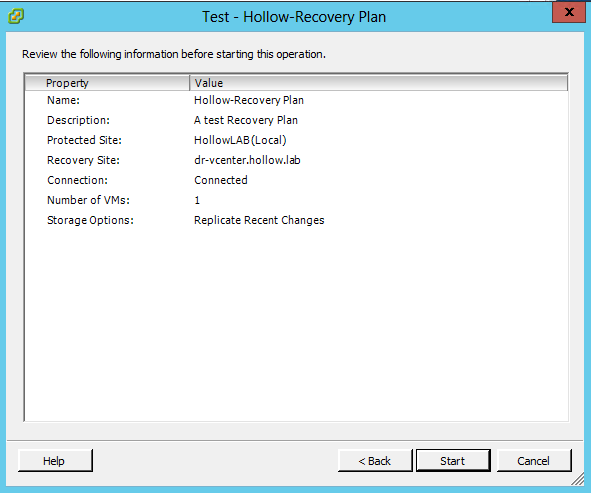Select the 'dr-vcenter.hollow.lab' value
Viewport: 591px width, 493px height.
[247, 160]
